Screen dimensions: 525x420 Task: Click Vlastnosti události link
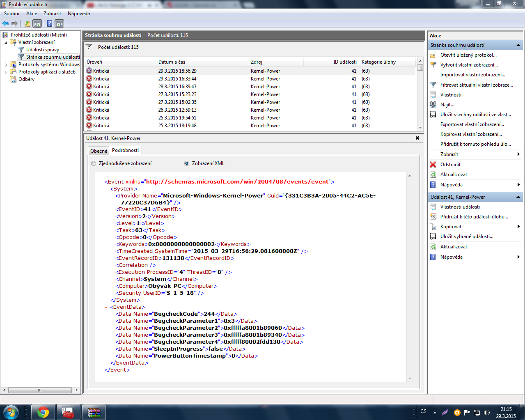pyautogui.click(x=460, y=207)
